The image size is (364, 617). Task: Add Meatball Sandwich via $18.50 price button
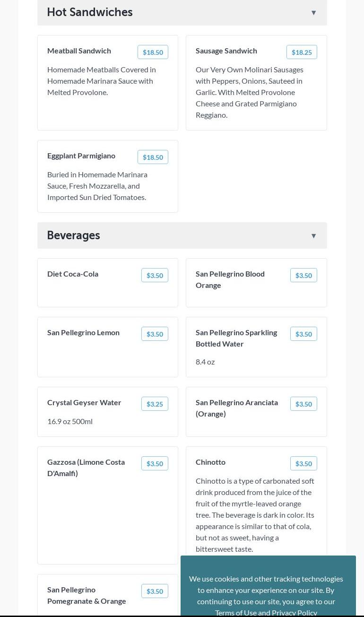tap(153, 52)
